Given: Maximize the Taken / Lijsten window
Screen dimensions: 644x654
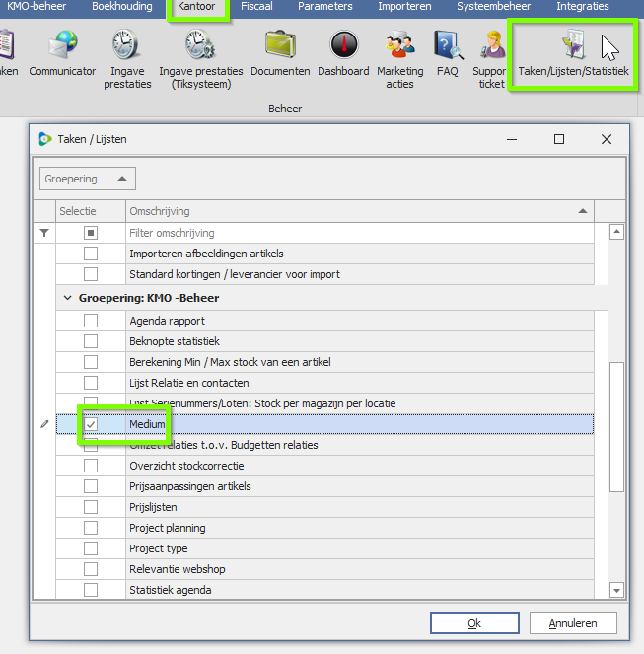Looking at the screenshot, I should point(559,139).
